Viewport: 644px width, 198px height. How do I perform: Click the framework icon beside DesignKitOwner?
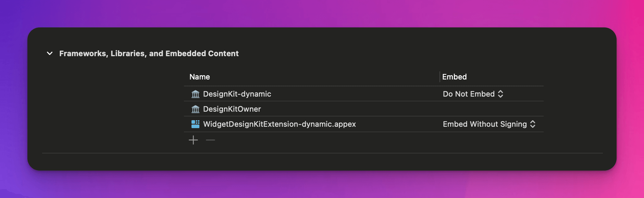click(x=195, y=109)
